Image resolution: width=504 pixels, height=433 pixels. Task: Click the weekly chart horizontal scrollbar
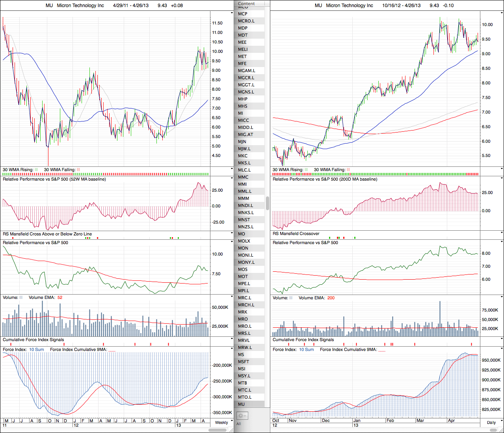pyautogui.click(x=218, y=430)
